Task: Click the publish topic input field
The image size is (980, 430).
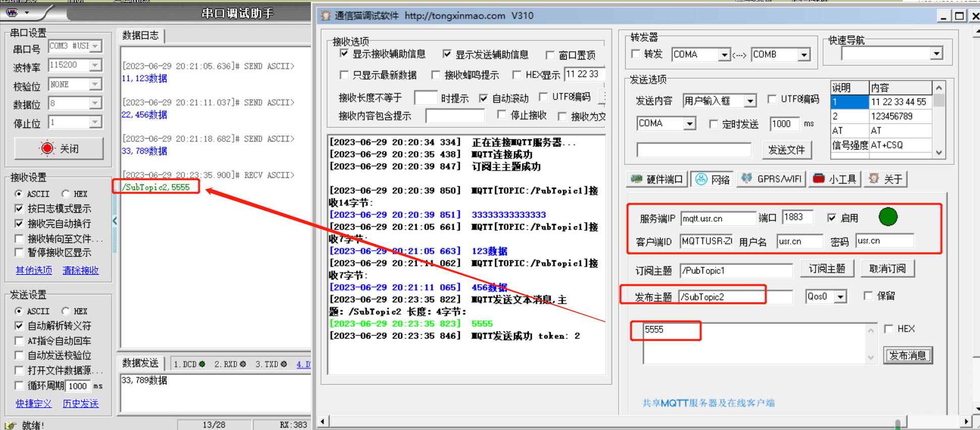Action: pyautogui.click(x=735, y=297)
